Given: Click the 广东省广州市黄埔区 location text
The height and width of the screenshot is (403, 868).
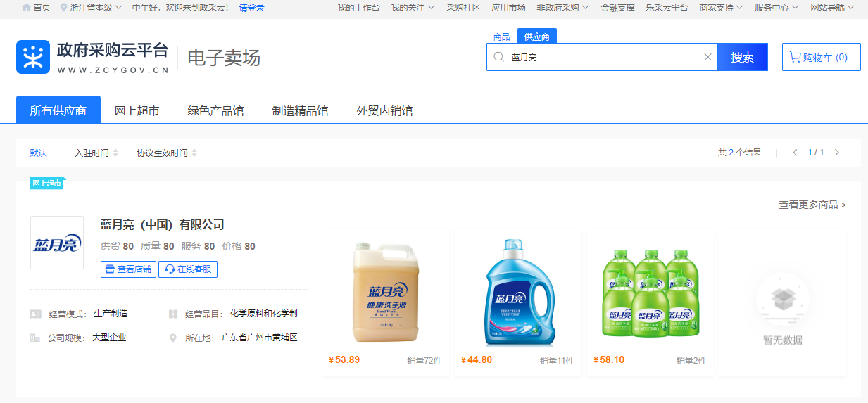Looking at the screenshot, I should [x=260, y=338].
